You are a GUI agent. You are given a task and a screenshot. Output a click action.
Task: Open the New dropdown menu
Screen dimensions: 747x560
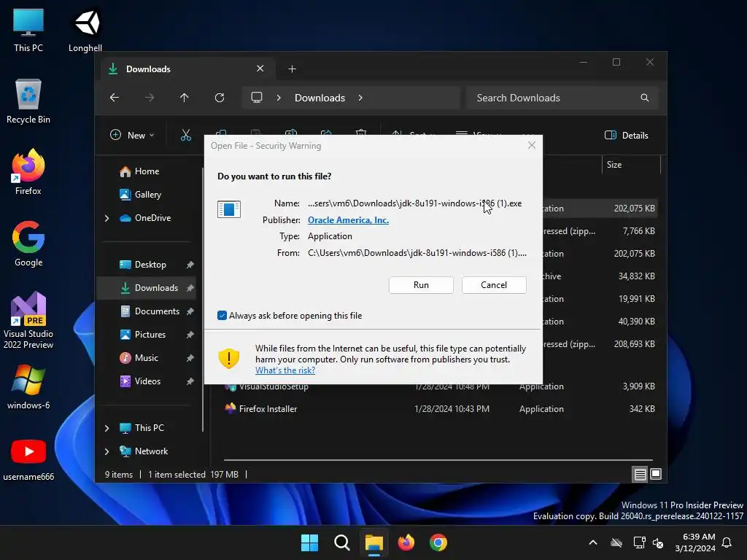click(132, 135)
